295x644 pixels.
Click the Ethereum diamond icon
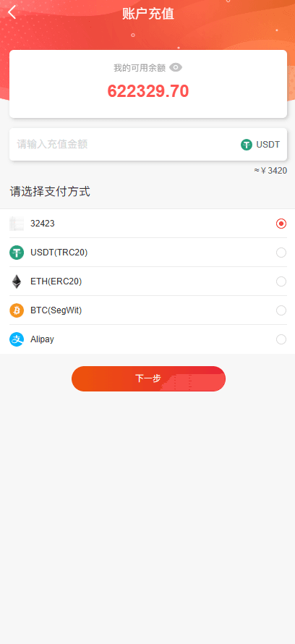coord(17,281)
